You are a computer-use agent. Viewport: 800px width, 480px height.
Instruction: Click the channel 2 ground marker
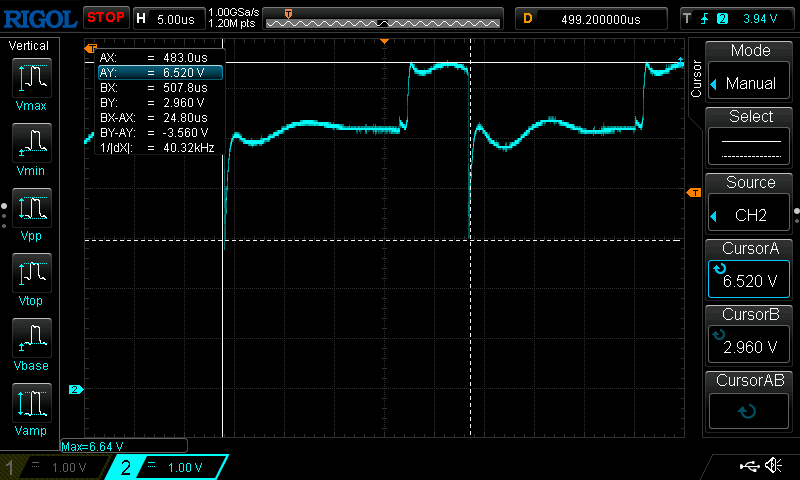coord(76,389)
